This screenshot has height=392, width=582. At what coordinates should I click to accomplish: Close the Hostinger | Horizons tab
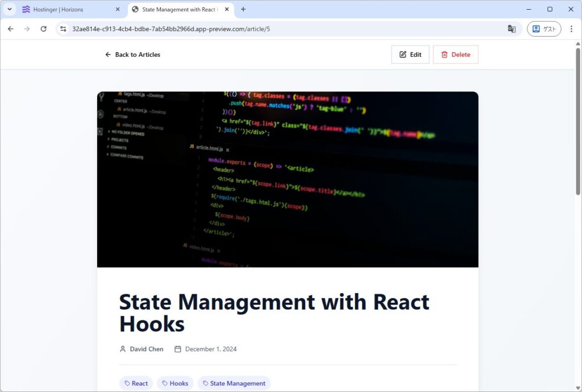[x=118, y=10]
